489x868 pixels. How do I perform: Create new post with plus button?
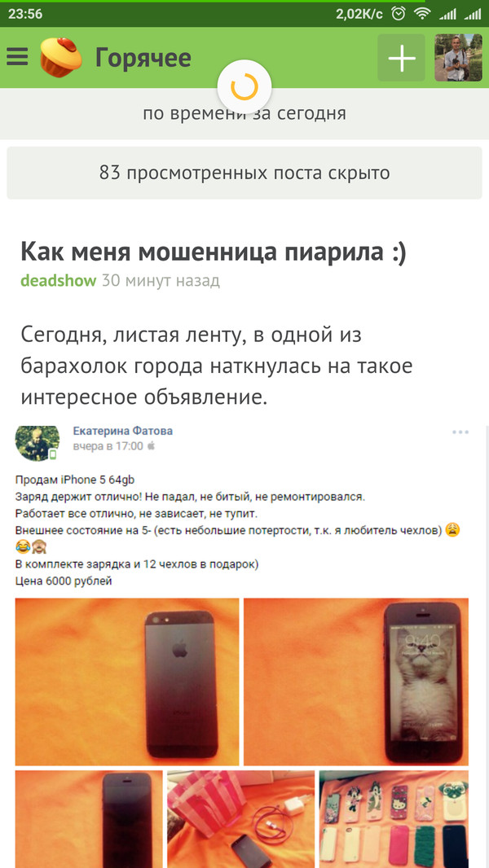(402, 58)
